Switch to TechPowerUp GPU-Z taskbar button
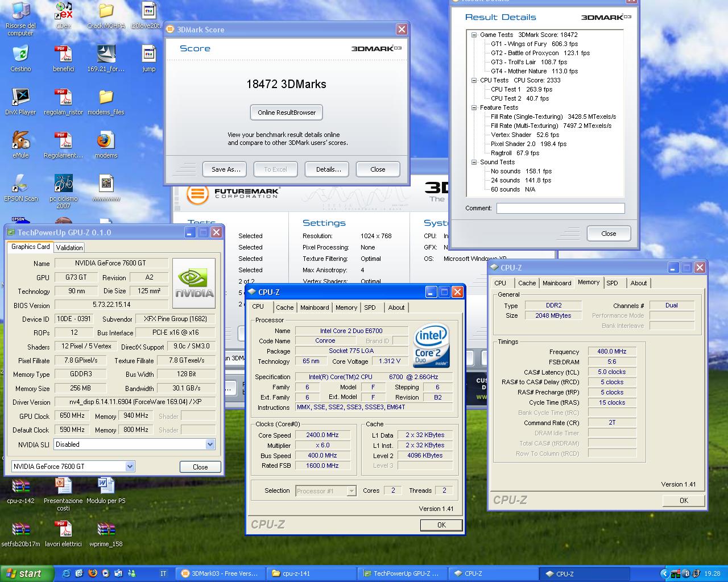 click(402, 573)
